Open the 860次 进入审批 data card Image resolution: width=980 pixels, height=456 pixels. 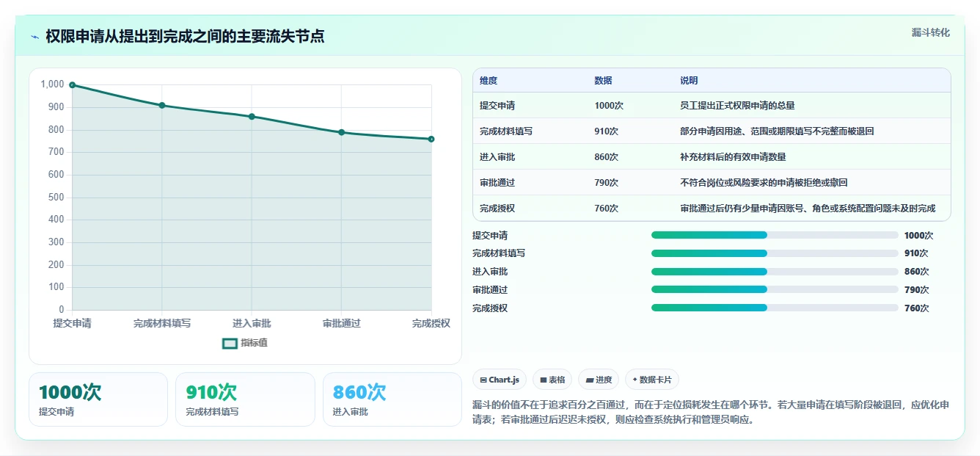point(392,399)
